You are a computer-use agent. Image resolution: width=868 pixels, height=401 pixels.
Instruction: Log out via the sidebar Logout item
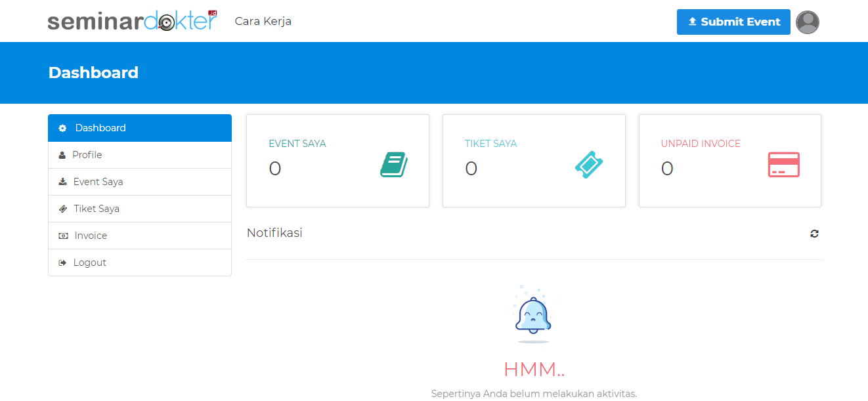(89, 263)
